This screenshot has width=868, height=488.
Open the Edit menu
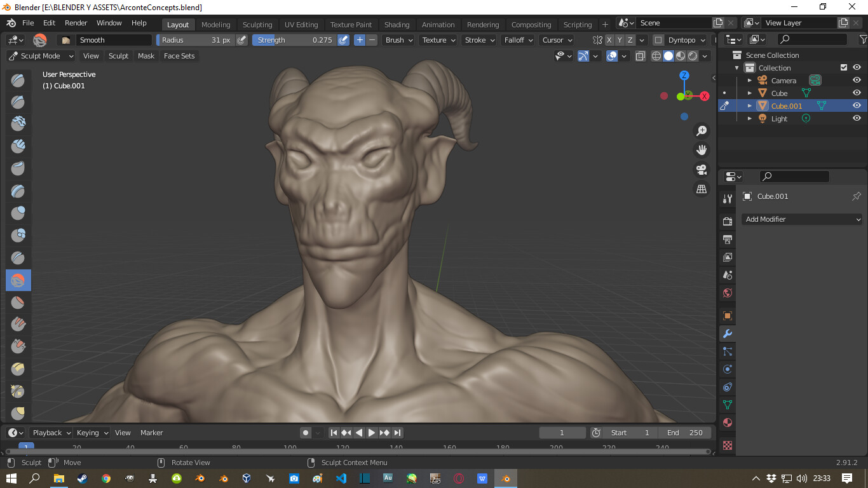[48, 22]
